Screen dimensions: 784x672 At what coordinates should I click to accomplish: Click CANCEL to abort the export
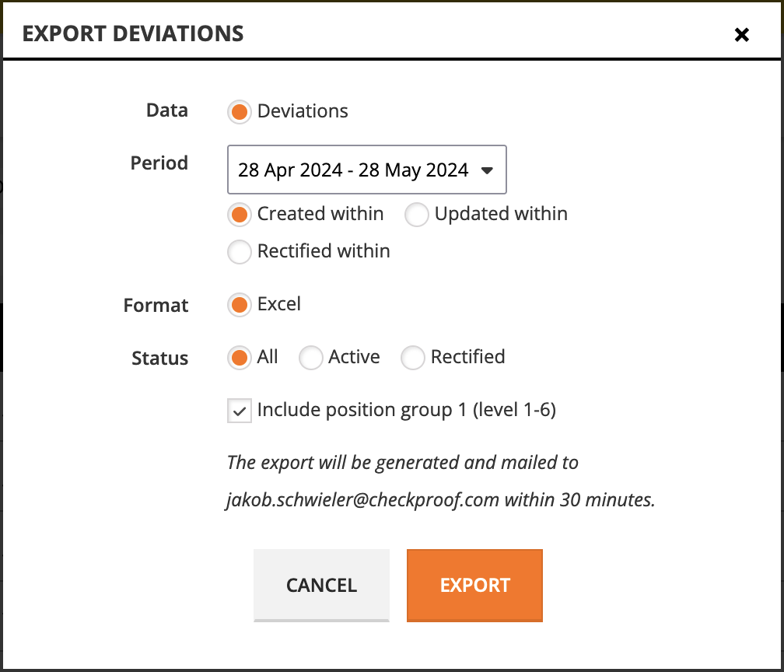click(321, 585)
